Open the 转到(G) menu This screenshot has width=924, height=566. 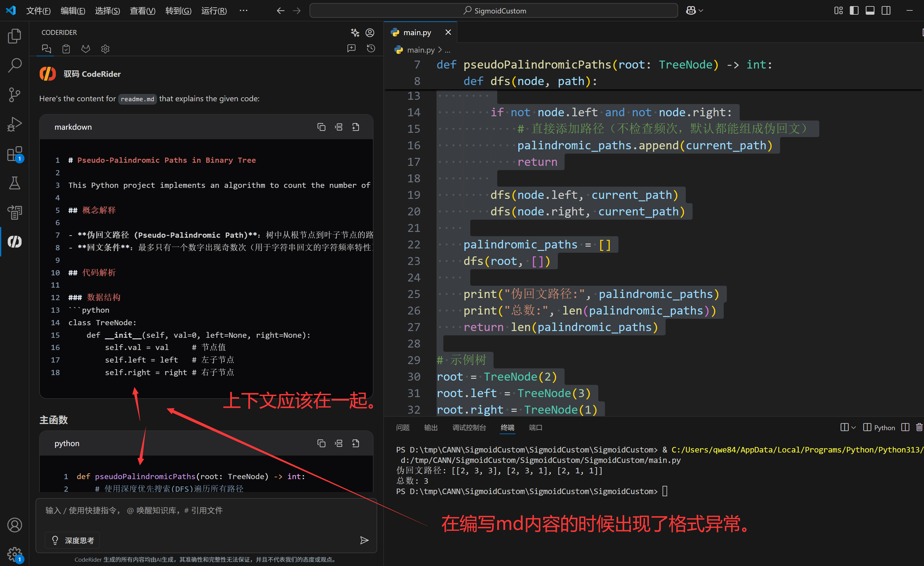tap(178, 10)
